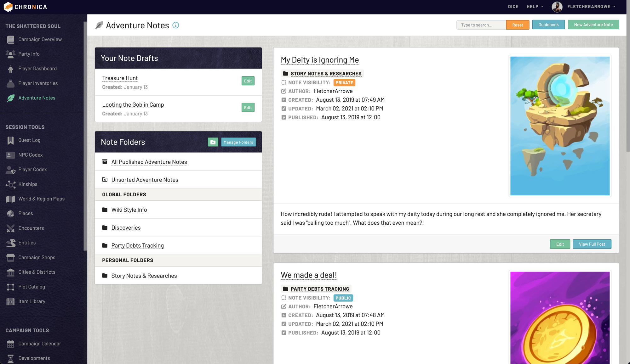
Task: Expand the Help dropdown menu
Action: coord(535,7)
